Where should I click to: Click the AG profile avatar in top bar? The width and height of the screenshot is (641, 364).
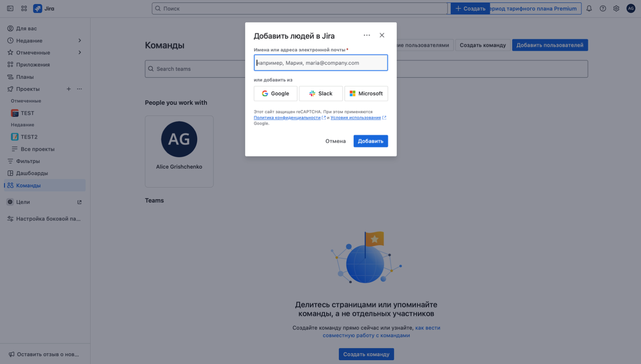631,9
